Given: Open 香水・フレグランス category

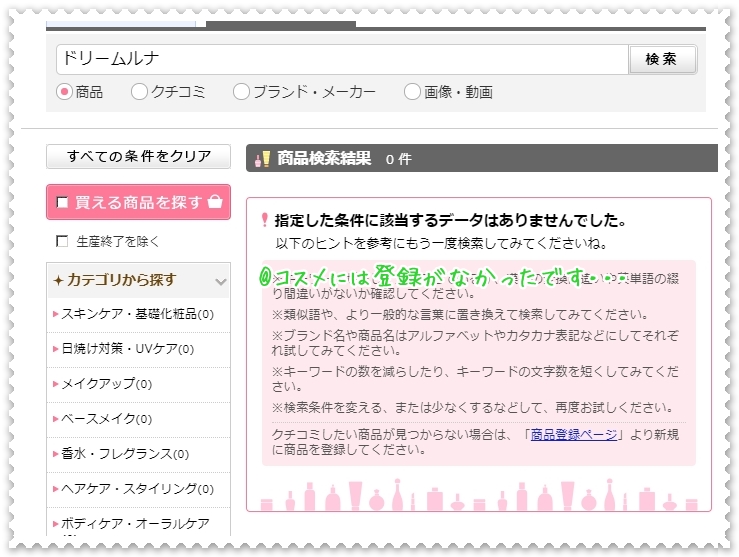Looking at the screenshot, I should pyautogui.click(x=118, y=454).
